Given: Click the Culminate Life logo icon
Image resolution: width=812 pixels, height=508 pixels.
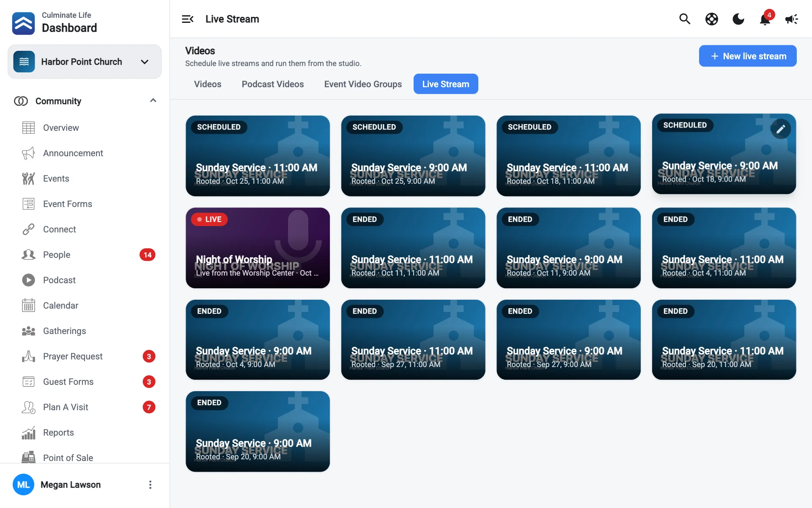Looking at the screenshot, I should pyautogui.click(x=23, y=23).
